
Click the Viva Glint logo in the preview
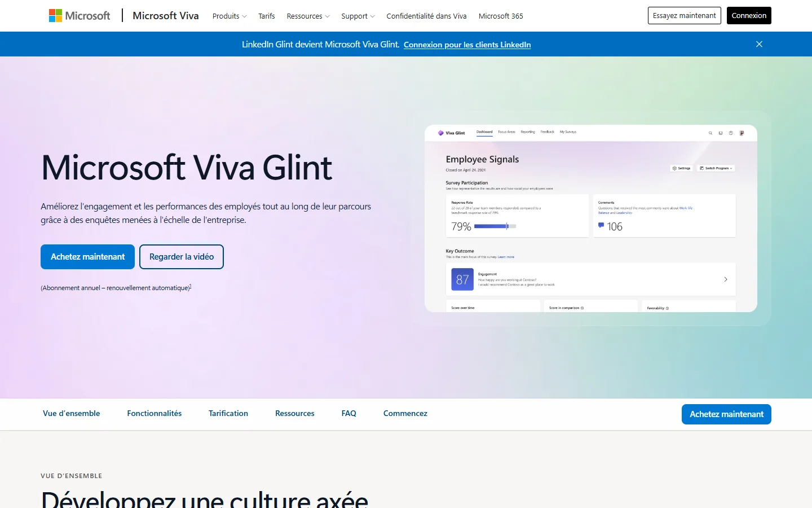(452, 133)
